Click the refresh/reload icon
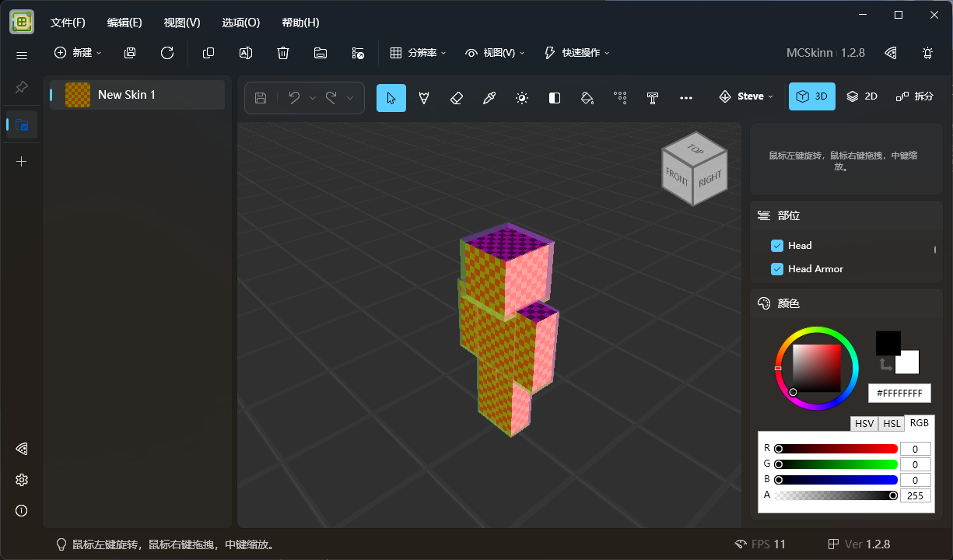953x560 pixels. [x=167, y=53]
